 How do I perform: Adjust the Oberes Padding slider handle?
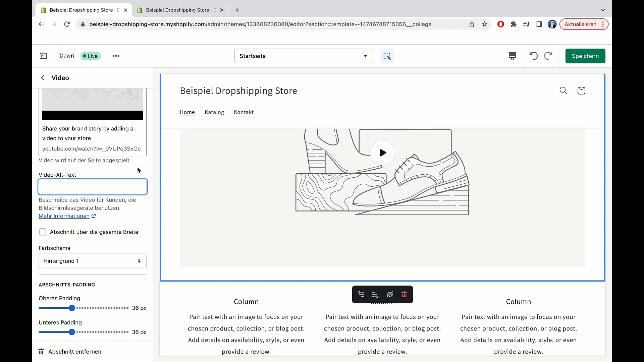(72, 308)
